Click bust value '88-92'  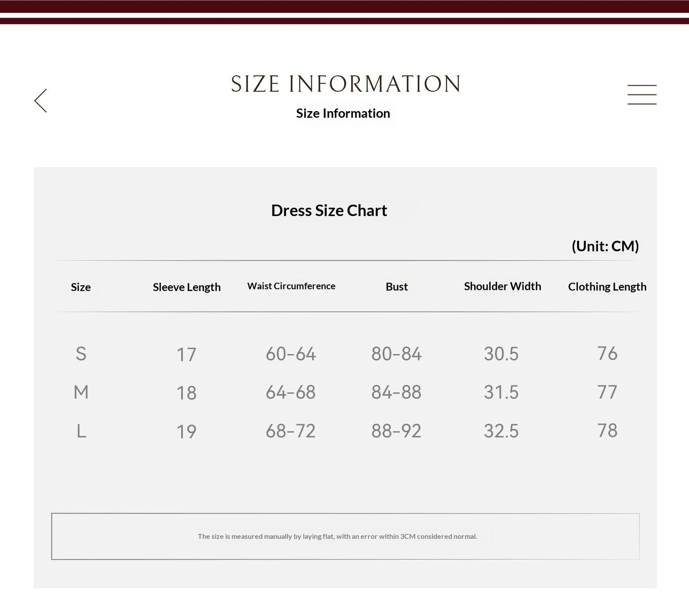coord(397,431)
